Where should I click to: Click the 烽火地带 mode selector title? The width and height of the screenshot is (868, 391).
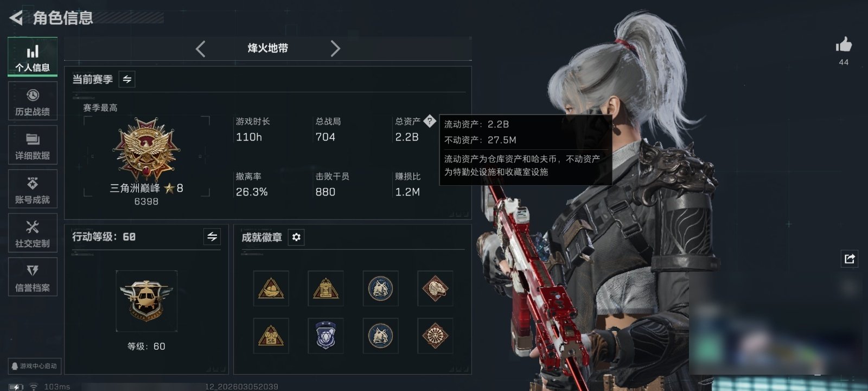point(268,48)
